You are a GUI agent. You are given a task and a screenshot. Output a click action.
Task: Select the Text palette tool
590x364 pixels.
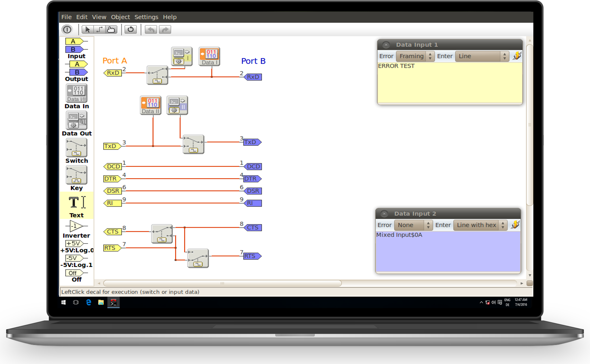point(77,206)
